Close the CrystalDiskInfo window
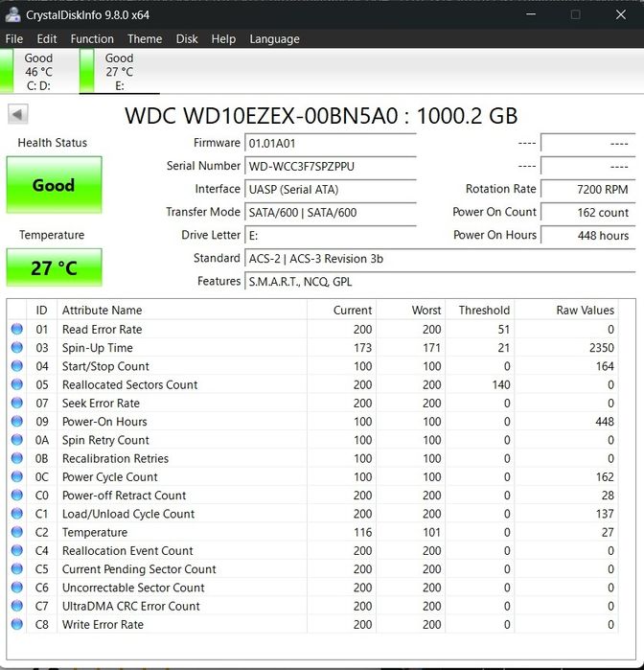This screenshot has width=644, height=670. 620,14
